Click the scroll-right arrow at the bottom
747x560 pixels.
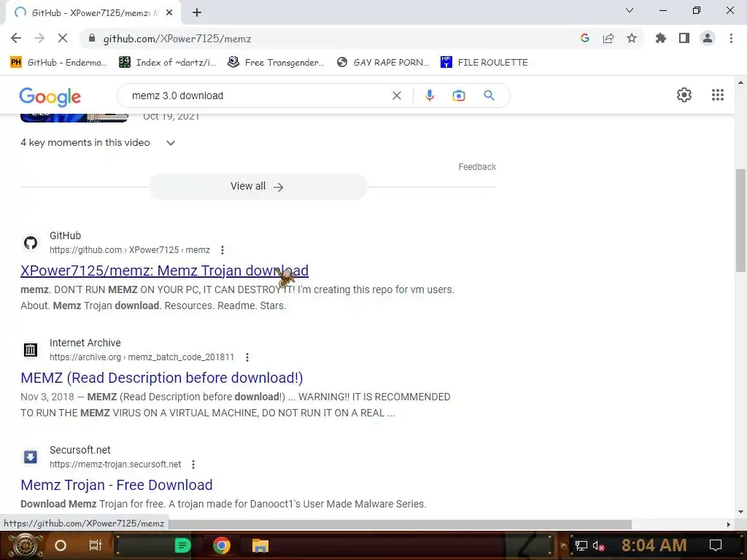(x=728, y=524)
